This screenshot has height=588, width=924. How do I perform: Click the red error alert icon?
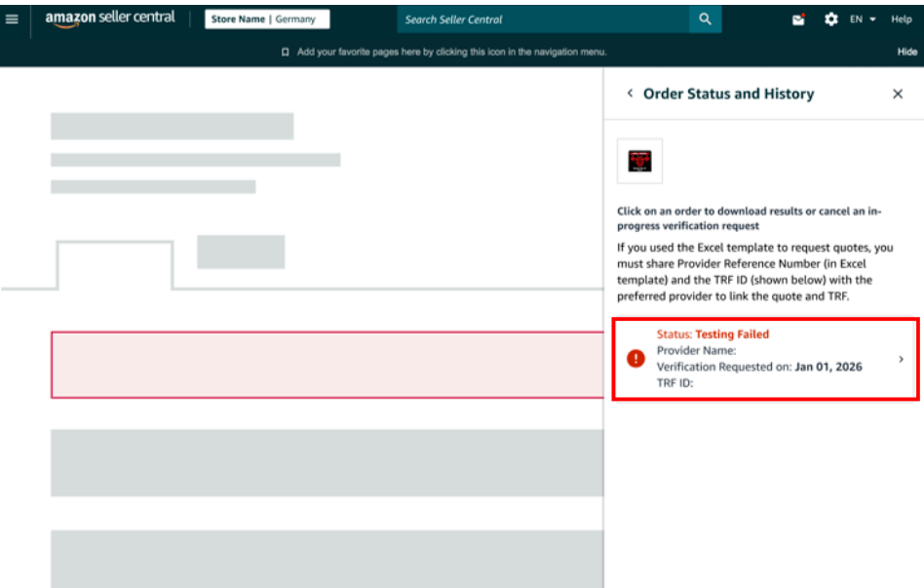point(635,359)
